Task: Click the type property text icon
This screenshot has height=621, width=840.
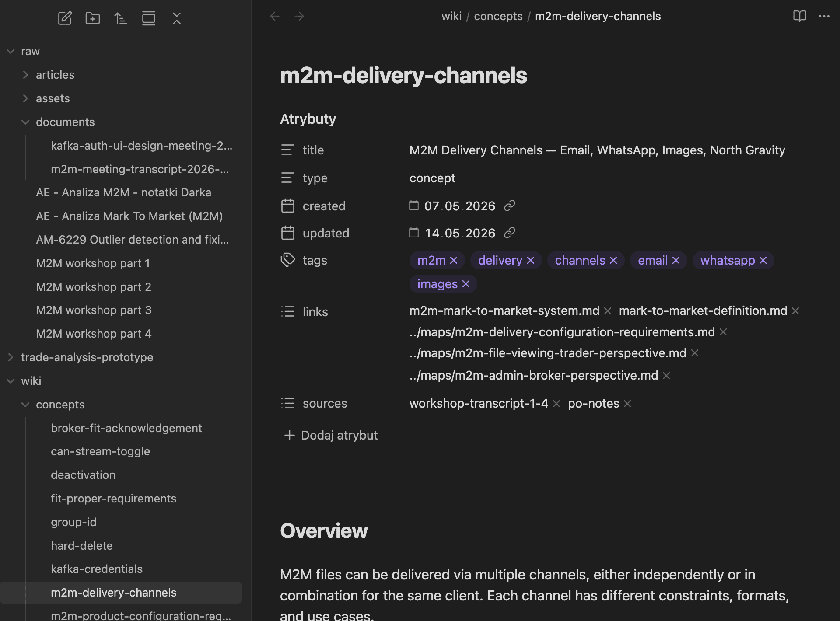Action: [x=287, y=178]
